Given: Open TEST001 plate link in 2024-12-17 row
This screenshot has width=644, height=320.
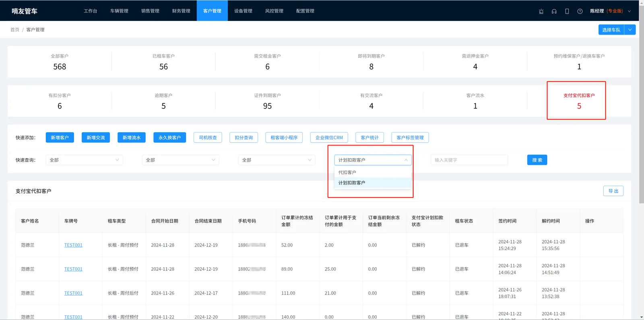Looking at the screenshot, I should pos(73,293).
